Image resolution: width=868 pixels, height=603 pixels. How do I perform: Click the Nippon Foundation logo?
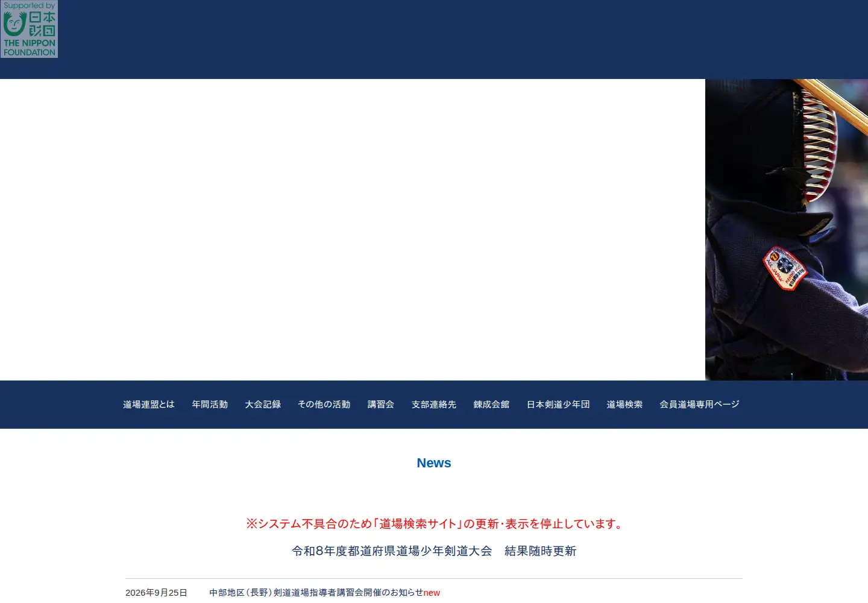click(29, 29)
